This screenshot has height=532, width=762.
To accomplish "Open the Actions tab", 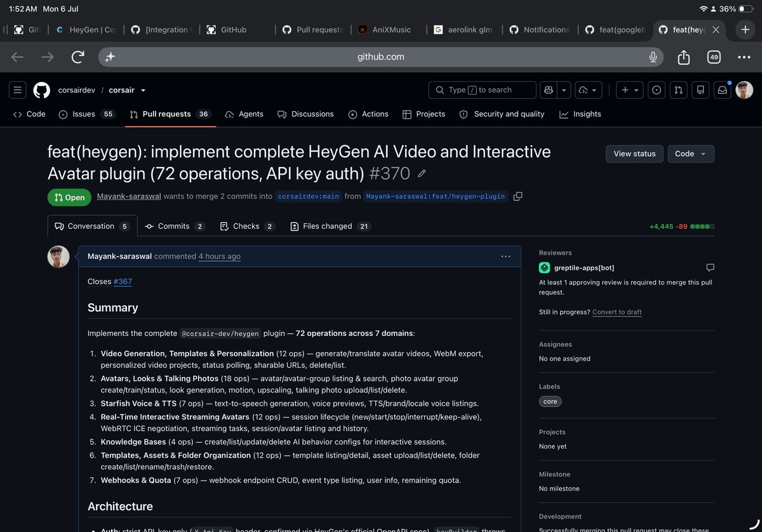I will [x=368, y=114].
